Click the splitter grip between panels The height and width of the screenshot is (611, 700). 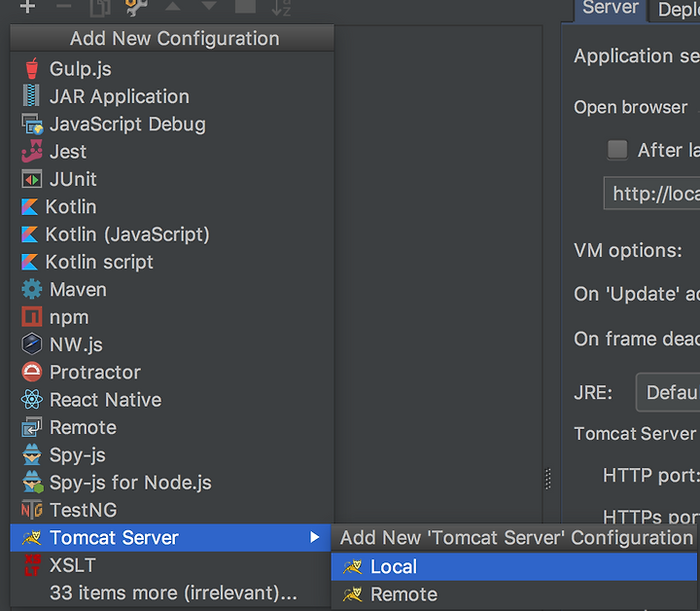(x=547, y=479)
